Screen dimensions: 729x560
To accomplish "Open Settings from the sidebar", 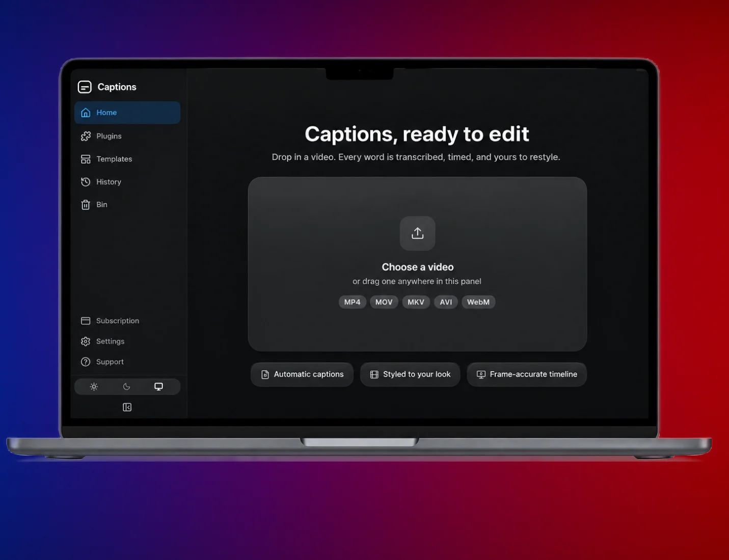I will 127,341.
